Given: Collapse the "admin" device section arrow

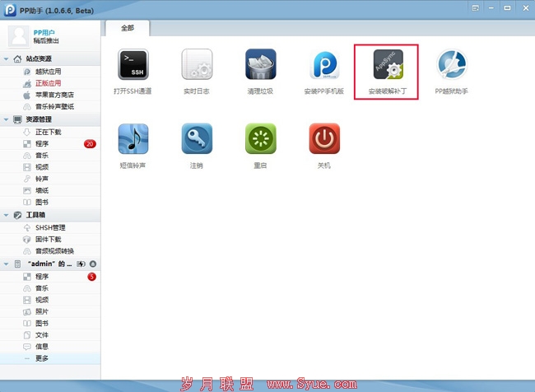Looking at the screenshot, I should (6, 264).
